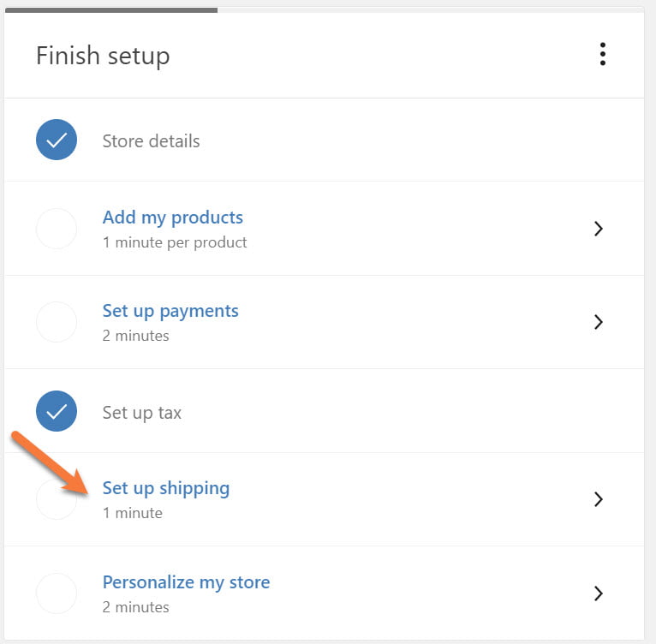
Task: Click the empty circle beside Personalize my store
Action: click(57, 593)
